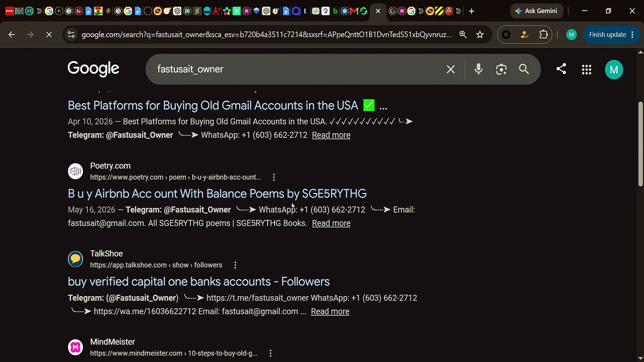This screenshot has width=644, height=362.
Task: Search by image with the Lens icon
Action: tap(501, 69)
